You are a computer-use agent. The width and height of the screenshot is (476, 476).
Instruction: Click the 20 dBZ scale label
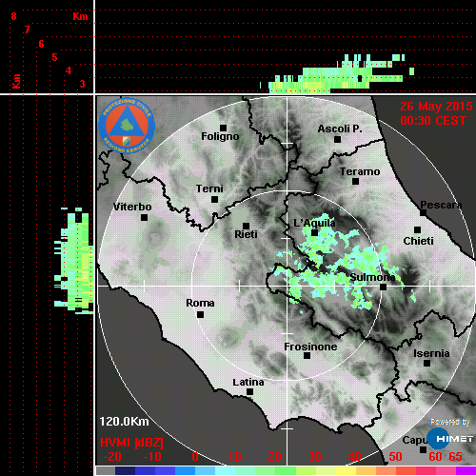coord(274,457)
